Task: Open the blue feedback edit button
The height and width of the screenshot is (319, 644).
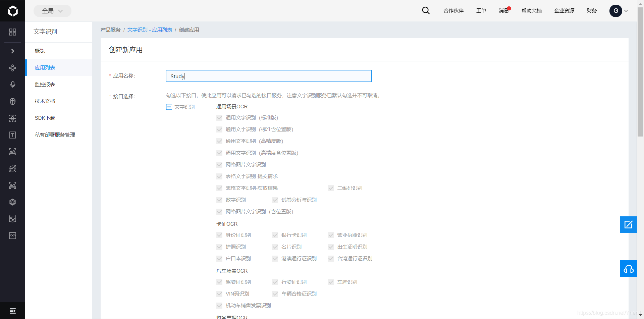Action: tap(628, 225)
